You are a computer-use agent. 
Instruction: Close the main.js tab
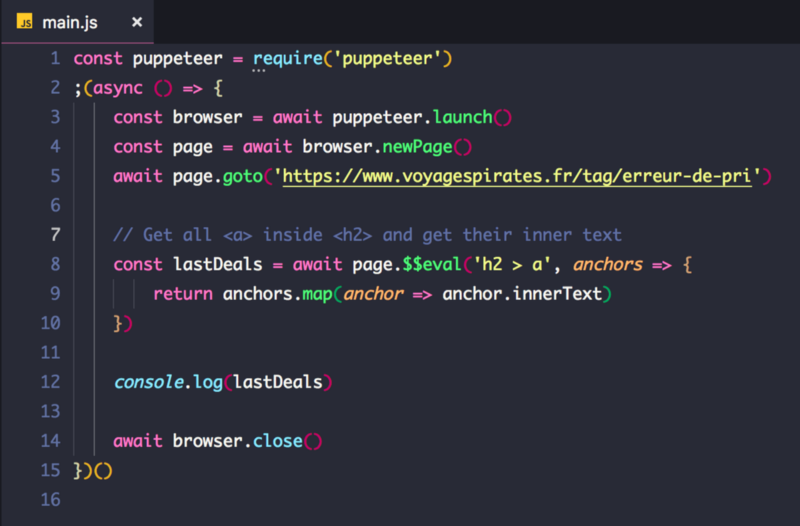point(137,22)
